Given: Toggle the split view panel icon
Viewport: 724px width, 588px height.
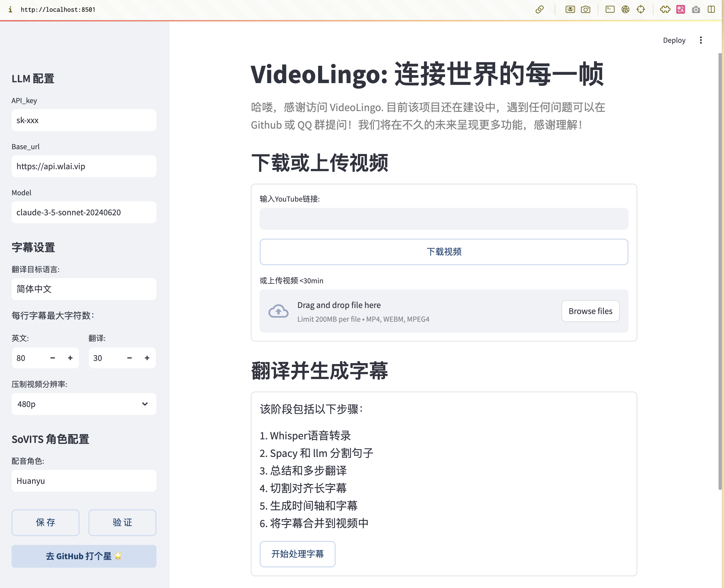Looking at the screenshot, I should pos(711,10).
